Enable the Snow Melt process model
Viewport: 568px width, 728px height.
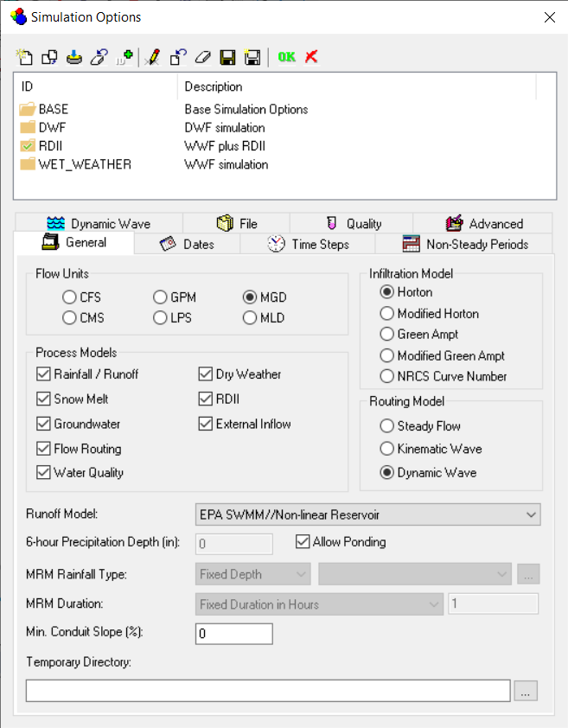(x=42, y=399)
